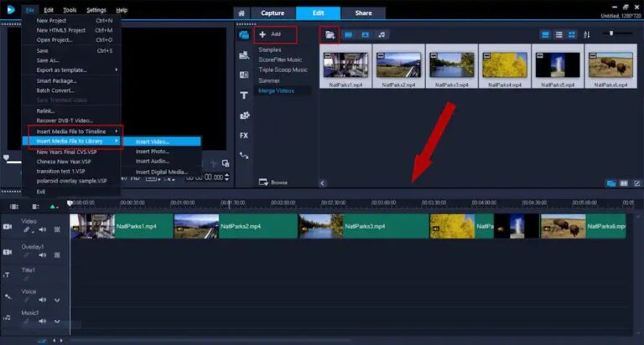
Task: Select NatlParks5.mp4 thumbnail in library
Action: (558, 66)
